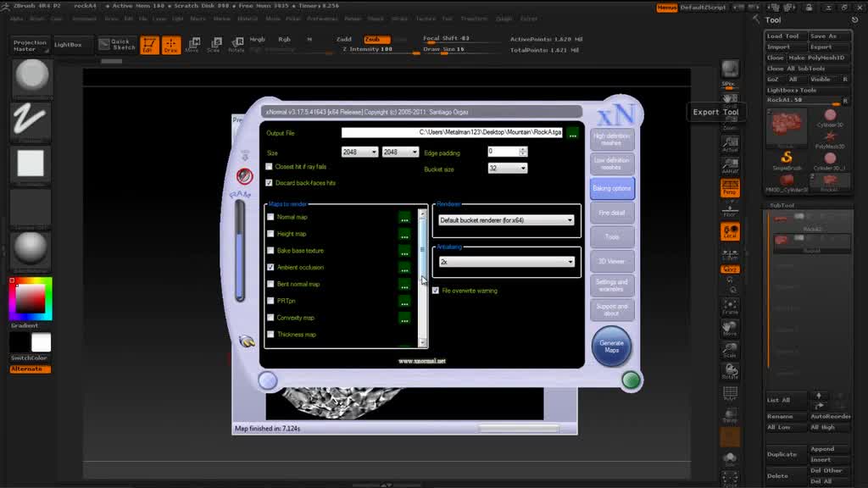The width and height of the screenshot is (868, 488).
Task: Open Quick Sketch
Action: (117, 44)
